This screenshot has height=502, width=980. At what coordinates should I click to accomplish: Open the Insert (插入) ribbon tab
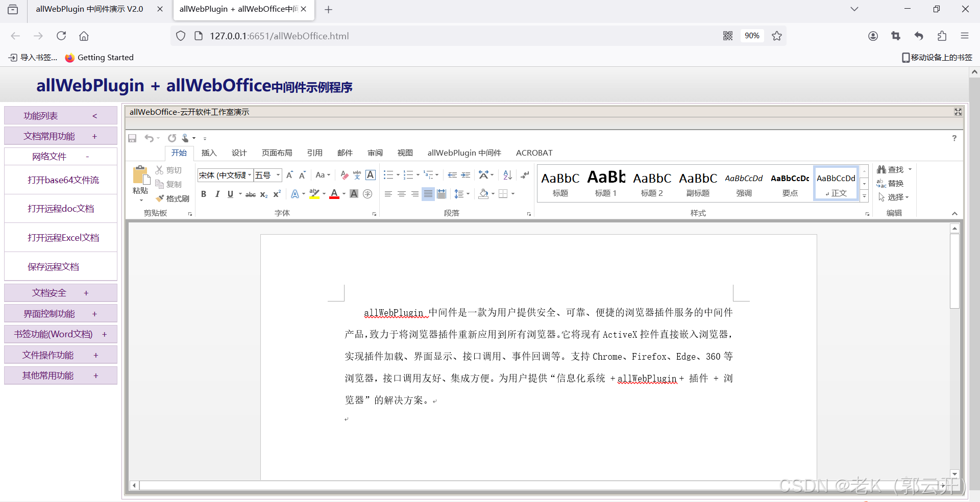pos(209,153)
